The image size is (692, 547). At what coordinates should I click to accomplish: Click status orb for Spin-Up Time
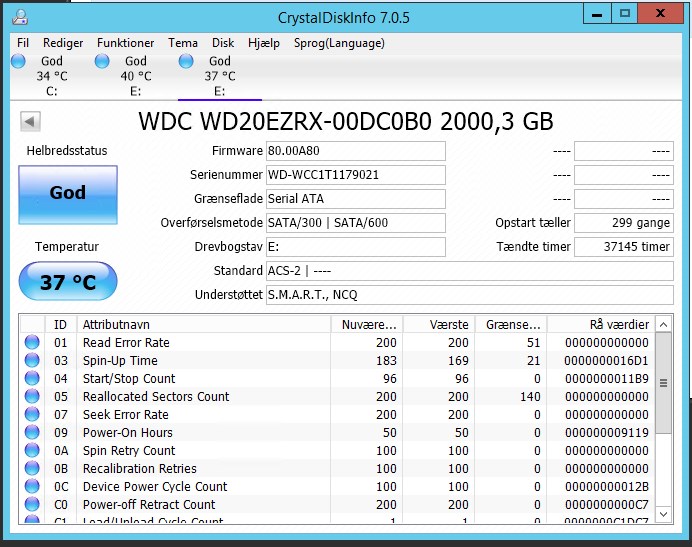(32, 360)
